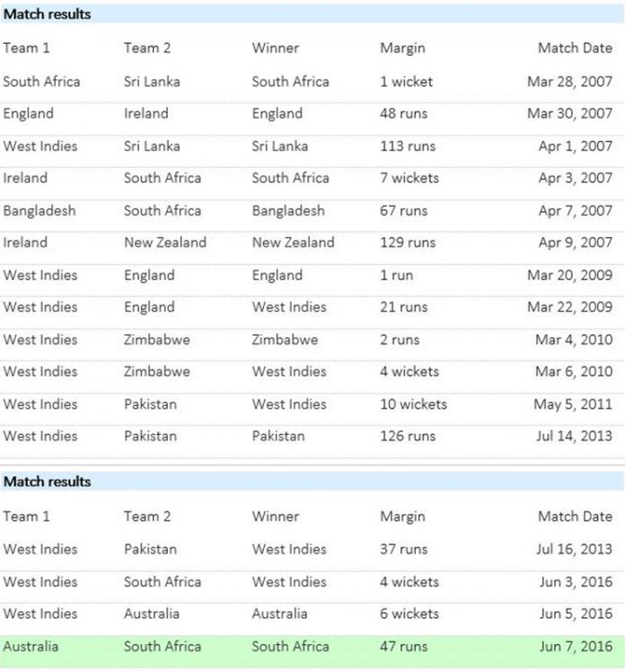Viewport: 625px width, 672px height.
Task: Click Team 2 header in bottom table
Action: pos(147,517)
